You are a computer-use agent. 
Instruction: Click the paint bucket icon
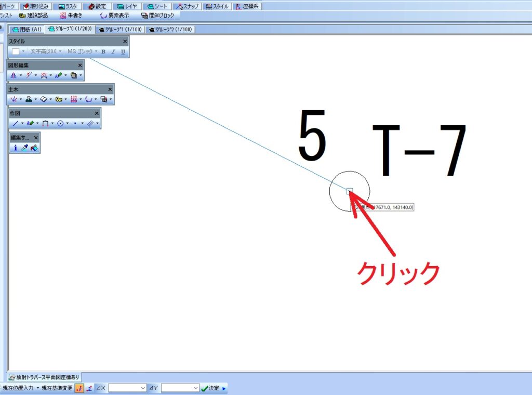34,148
